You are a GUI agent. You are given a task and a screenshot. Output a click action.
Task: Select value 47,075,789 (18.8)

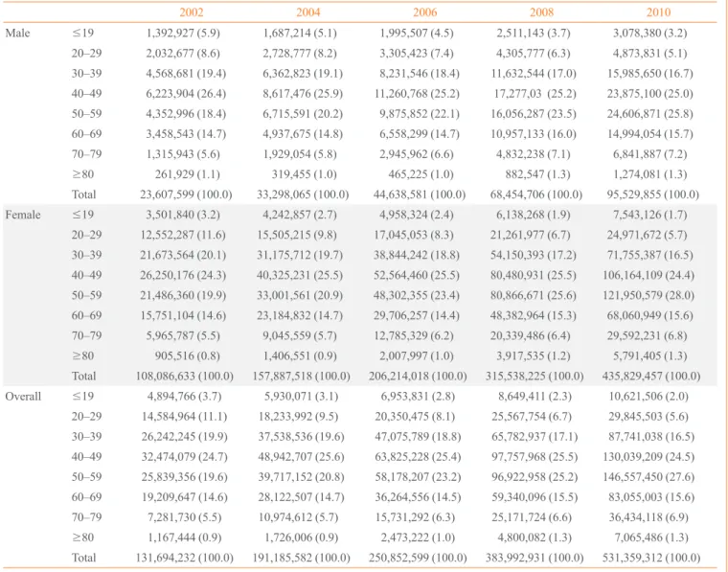[418, 437]
